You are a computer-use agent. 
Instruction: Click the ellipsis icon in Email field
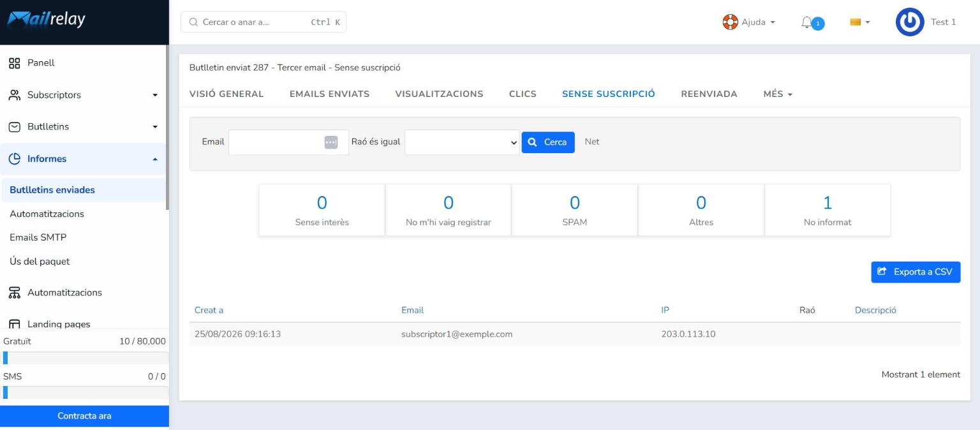tap(330, 142)
